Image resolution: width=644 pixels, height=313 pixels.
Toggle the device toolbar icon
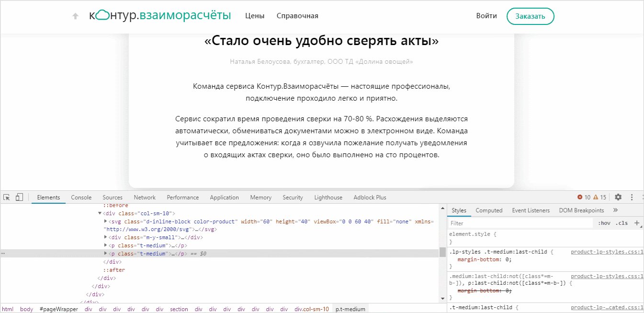(19, 197)
